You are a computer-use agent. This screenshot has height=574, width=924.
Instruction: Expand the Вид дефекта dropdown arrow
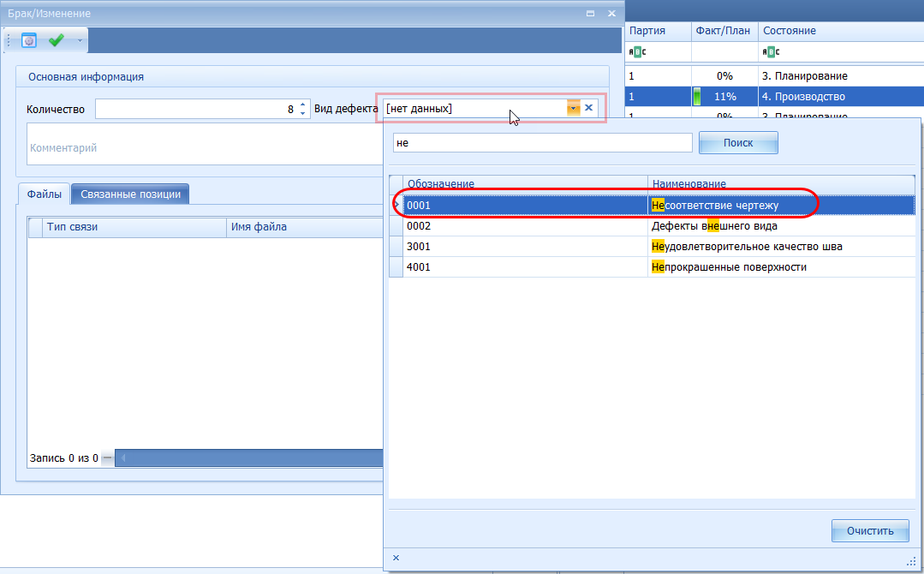pos(573,108)
